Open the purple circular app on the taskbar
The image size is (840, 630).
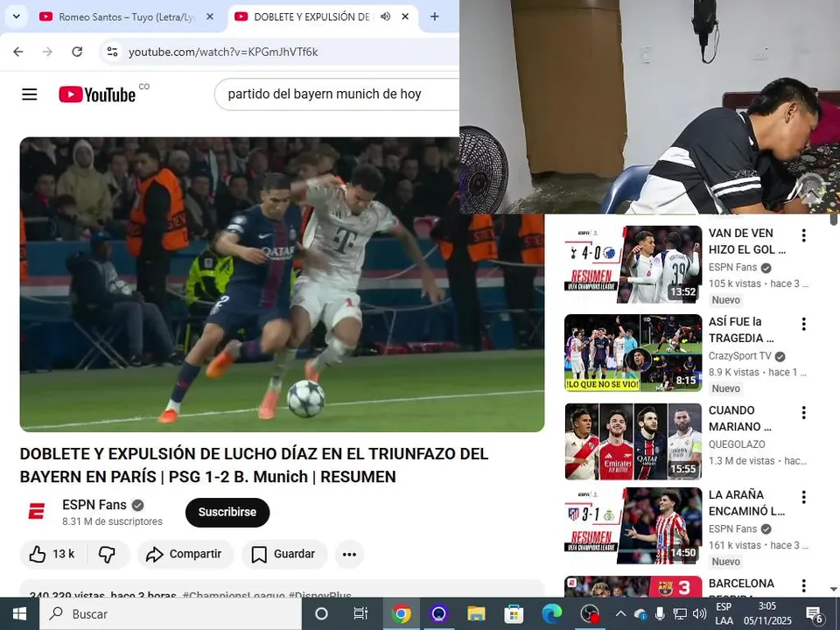pyautogui.click(x=438, y=614)
